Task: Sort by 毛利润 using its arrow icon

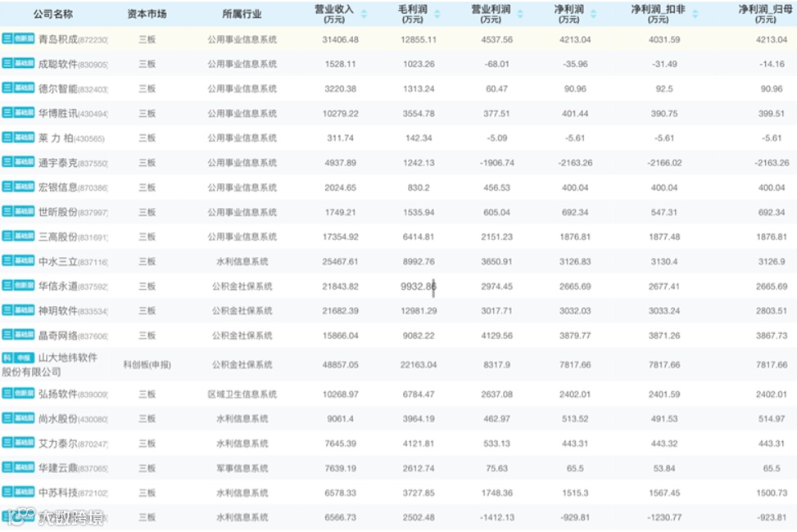Action: pyautogui.click(x=437, y=14)
